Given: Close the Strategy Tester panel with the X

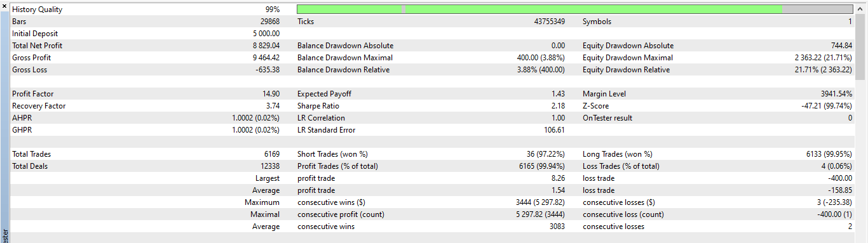Looking at the screenshot, I should pyautogui.click(x=4, y=6).
